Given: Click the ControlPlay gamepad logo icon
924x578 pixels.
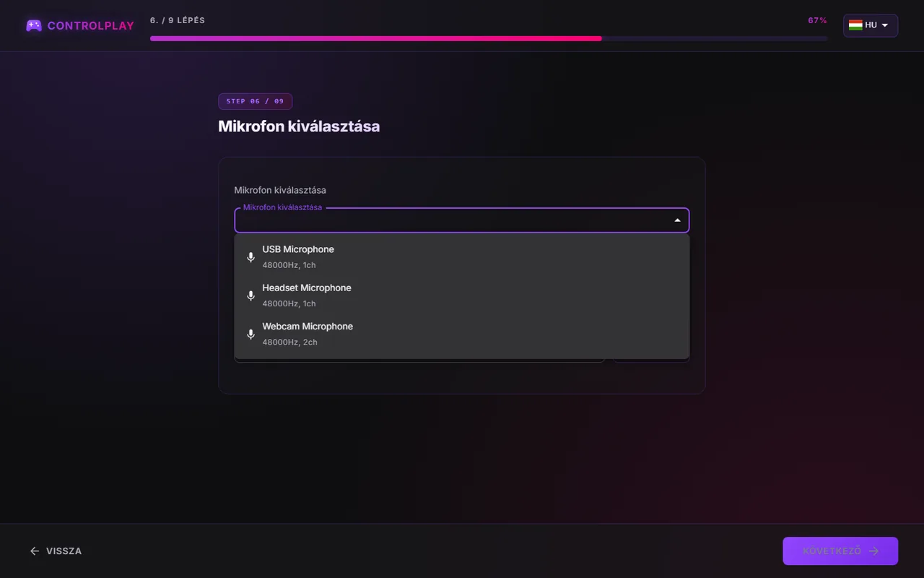Looking at the screenshot, I should click(34, 25).
